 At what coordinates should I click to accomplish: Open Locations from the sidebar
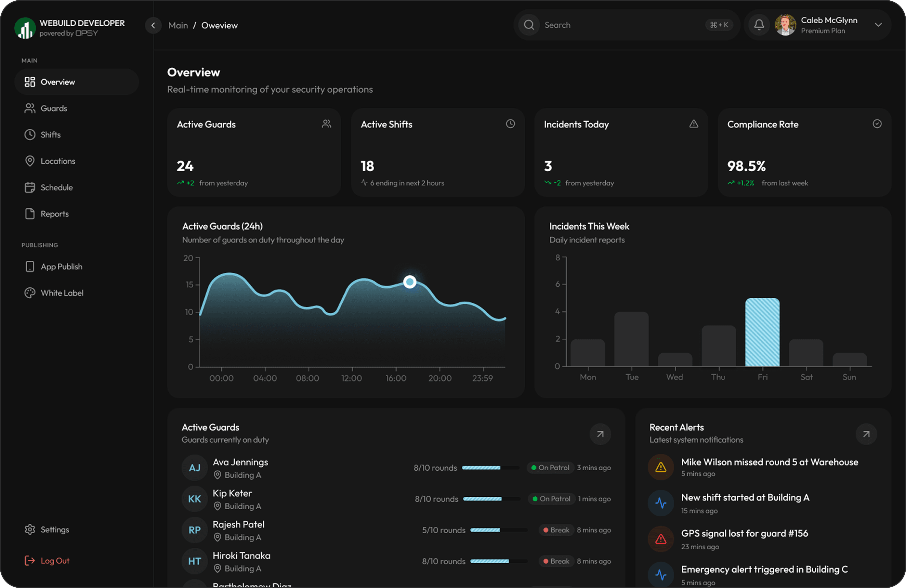[x=77, y=161]
